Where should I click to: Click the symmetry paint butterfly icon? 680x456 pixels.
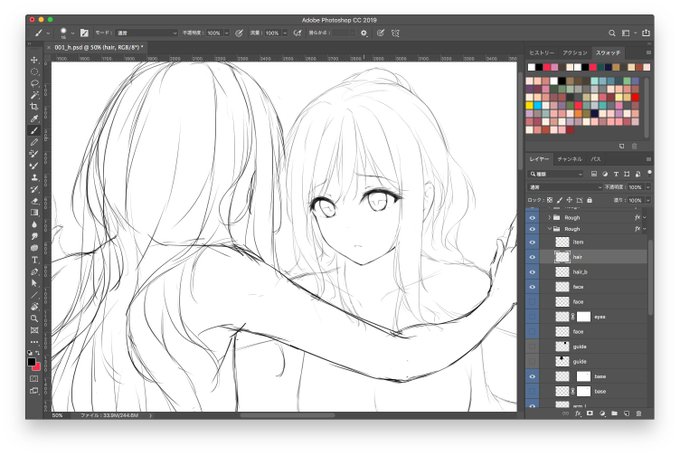(x=396, y=33)
